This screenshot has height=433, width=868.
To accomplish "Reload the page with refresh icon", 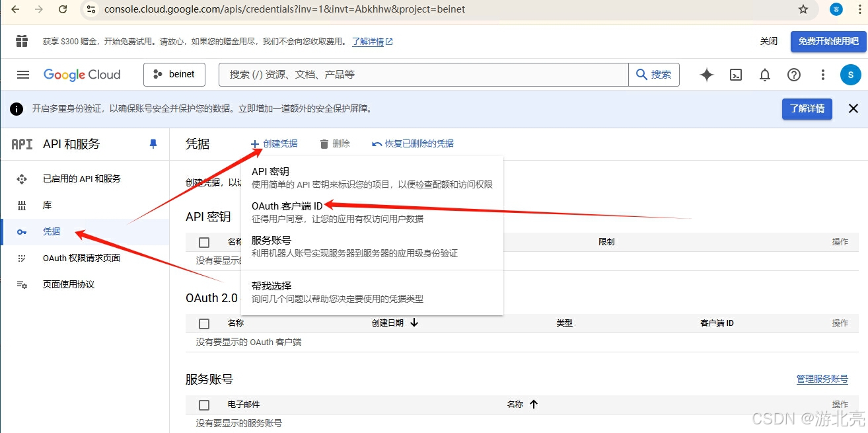I will (x=63, y=9).
